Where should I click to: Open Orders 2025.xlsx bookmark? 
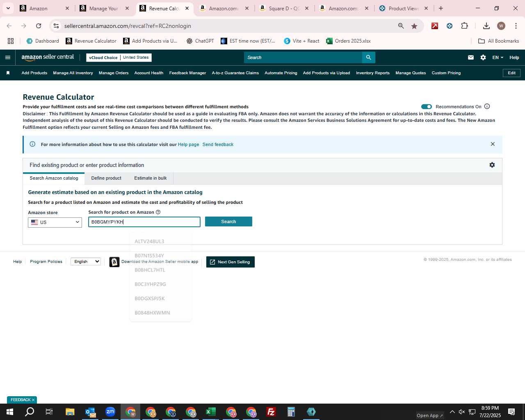tap(348, 41)
